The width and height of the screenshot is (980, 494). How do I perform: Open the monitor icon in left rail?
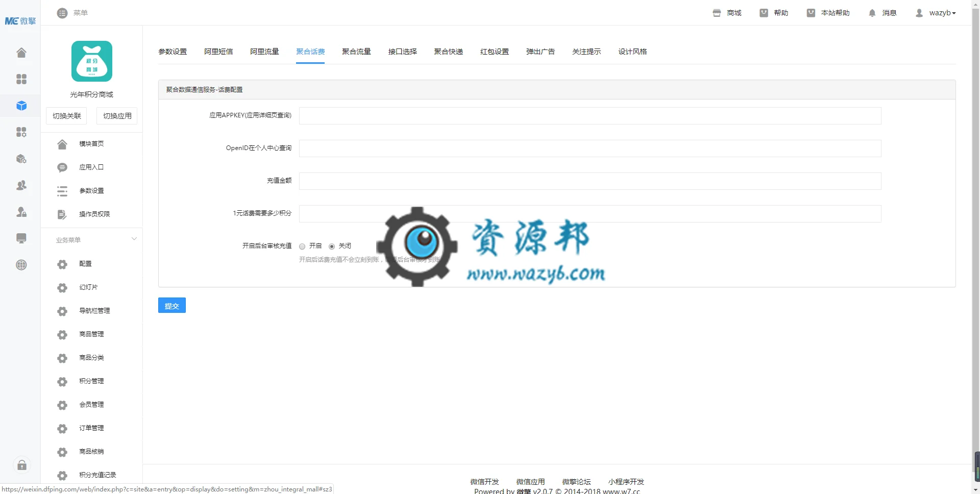point(21,238)
